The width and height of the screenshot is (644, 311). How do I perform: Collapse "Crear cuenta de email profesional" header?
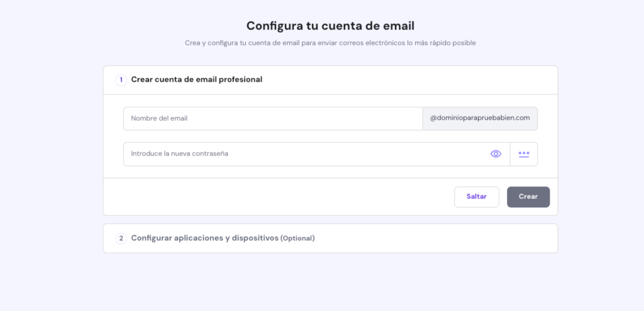click(196, 80)
